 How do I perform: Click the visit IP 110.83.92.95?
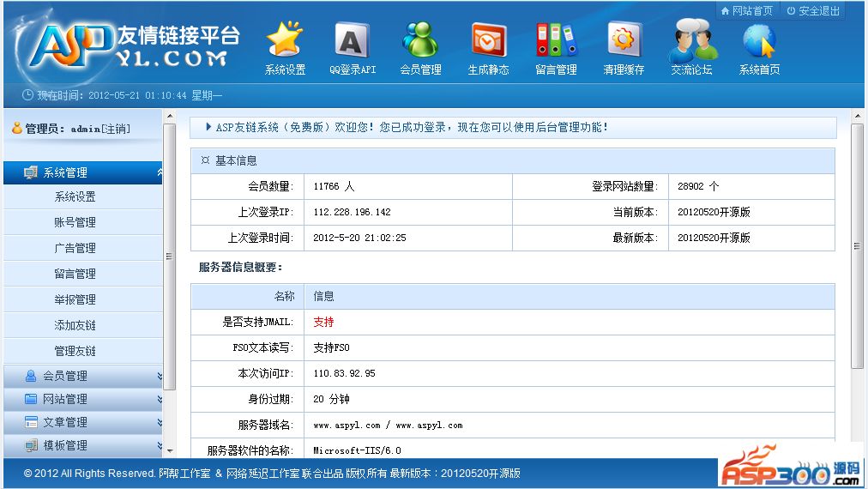(344, 373)
